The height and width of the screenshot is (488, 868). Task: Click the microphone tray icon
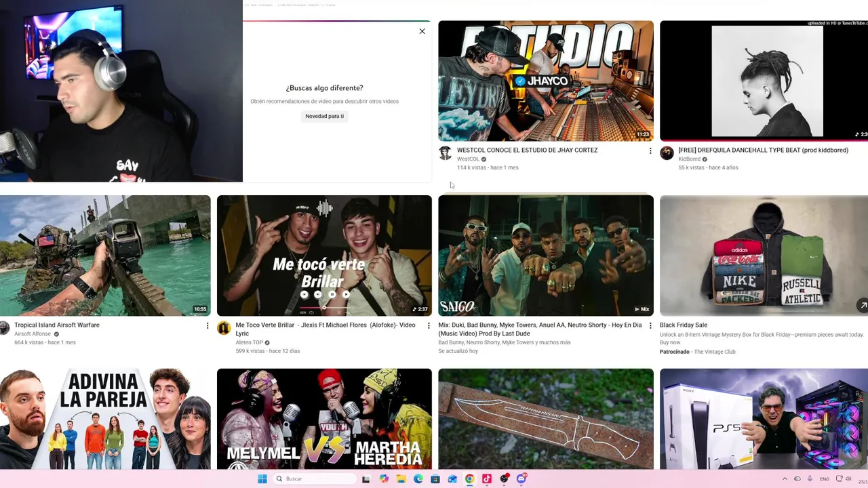click(810, 479)
